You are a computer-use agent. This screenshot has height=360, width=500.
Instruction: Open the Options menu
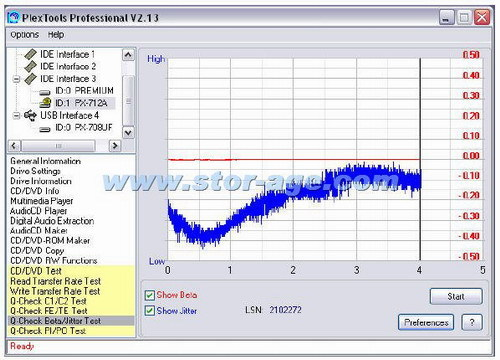point(25,35)
